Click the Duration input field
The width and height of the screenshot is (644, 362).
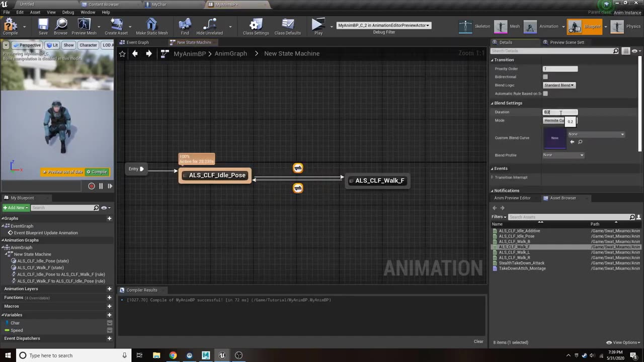560,112
